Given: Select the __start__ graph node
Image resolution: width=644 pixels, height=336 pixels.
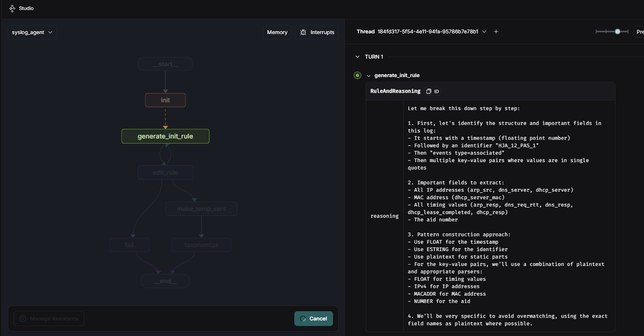Looking at the screenshot, I should [165, 64].
